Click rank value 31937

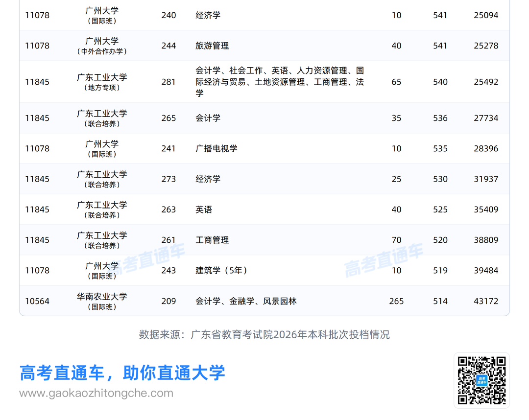(486, 179)
